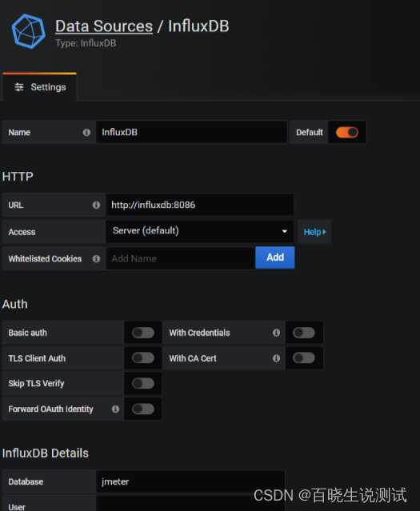Screen dimensions: 420x511
Task: Click the 'InfluxDB Details' heading
Action: click(46, 453)
